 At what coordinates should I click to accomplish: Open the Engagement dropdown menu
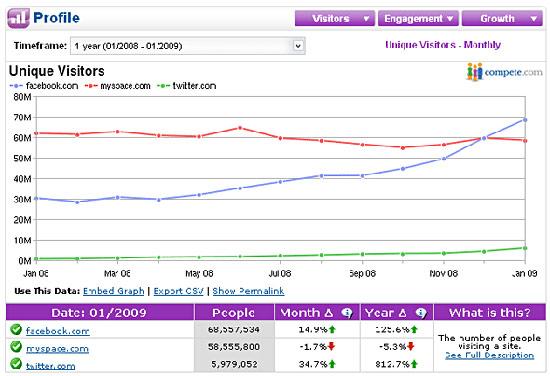[418, 18]
